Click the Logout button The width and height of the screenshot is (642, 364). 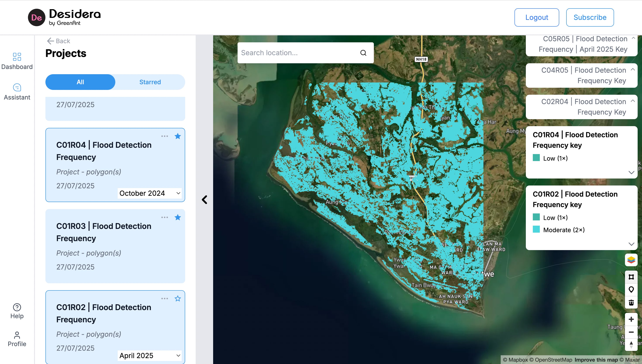[537, 17]
